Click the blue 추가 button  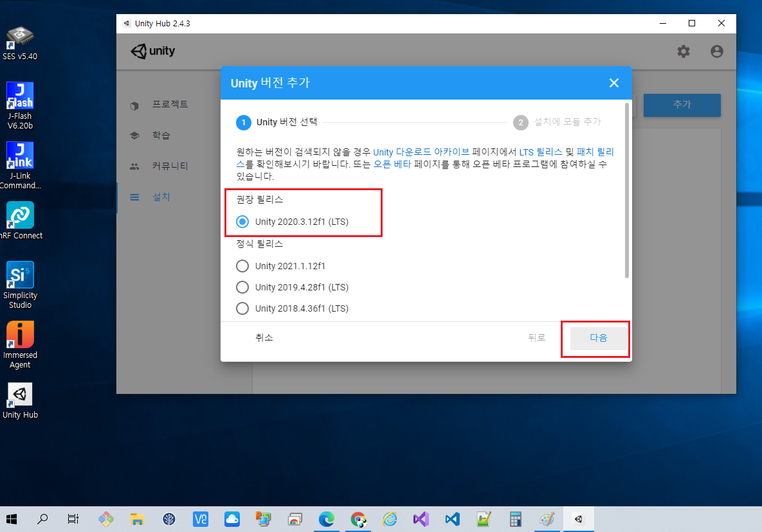[x=682, y=105]
